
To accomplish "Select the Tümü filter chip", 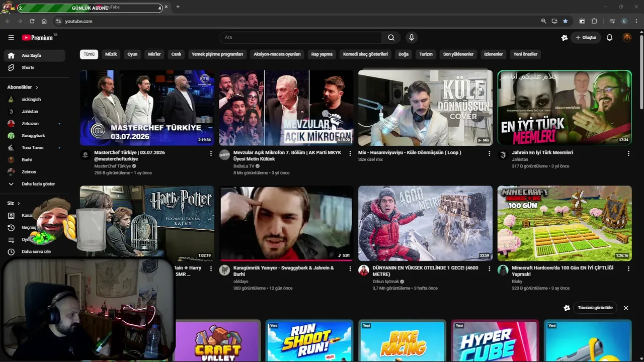I will click(x=89, y=54).
